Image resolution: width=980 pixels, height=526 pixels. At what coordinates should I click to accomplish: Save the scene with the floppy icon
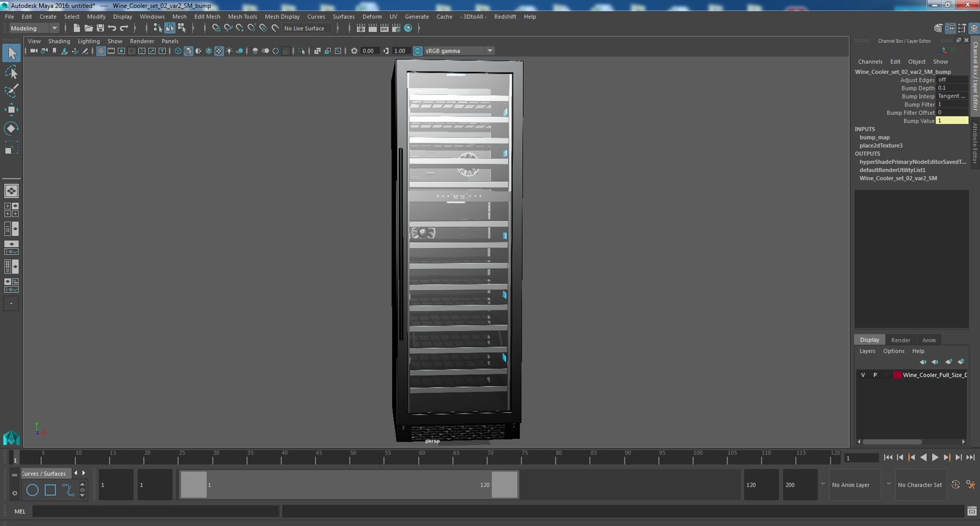[x=100, y=28]
